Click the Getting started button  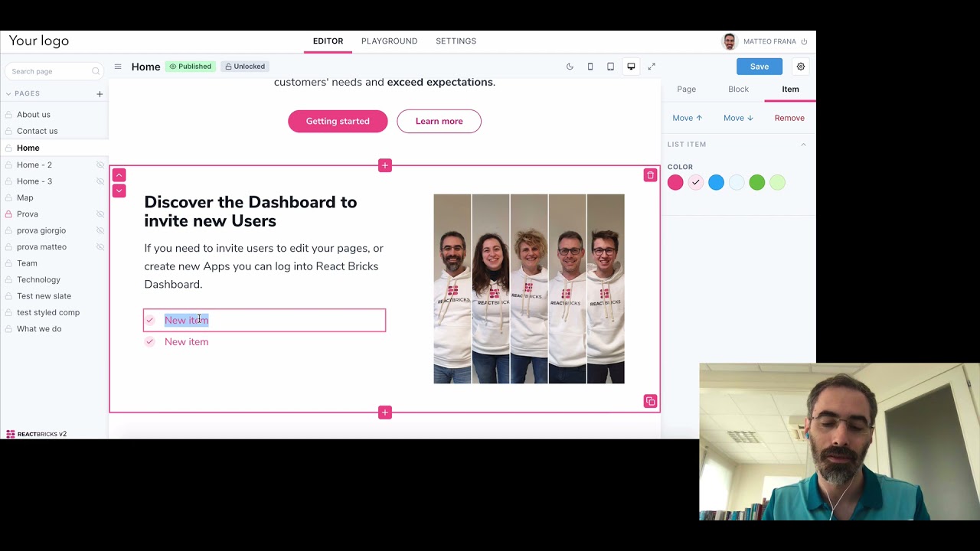coord(338,121)
